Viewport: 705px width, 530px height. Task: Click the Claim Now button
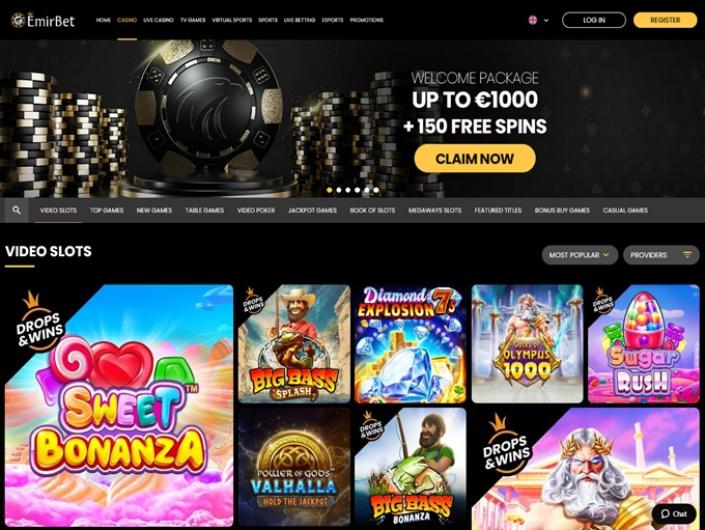475,158
